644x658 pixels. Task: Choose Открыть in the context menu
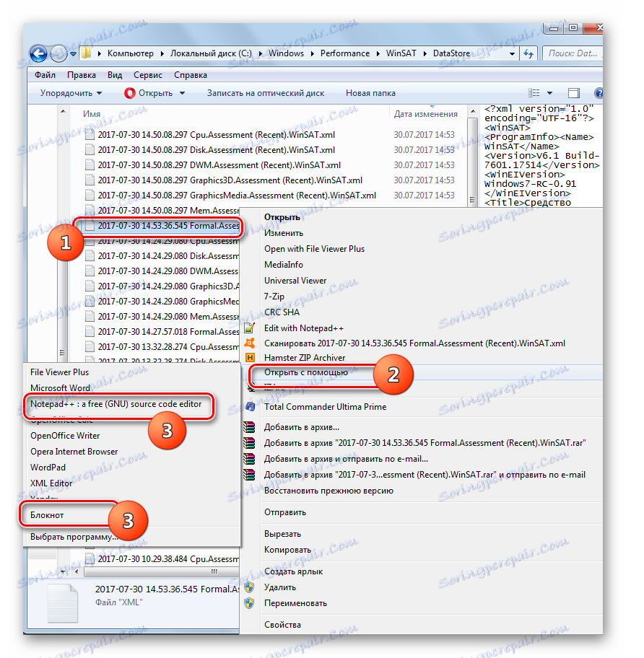tap(282, 217)
